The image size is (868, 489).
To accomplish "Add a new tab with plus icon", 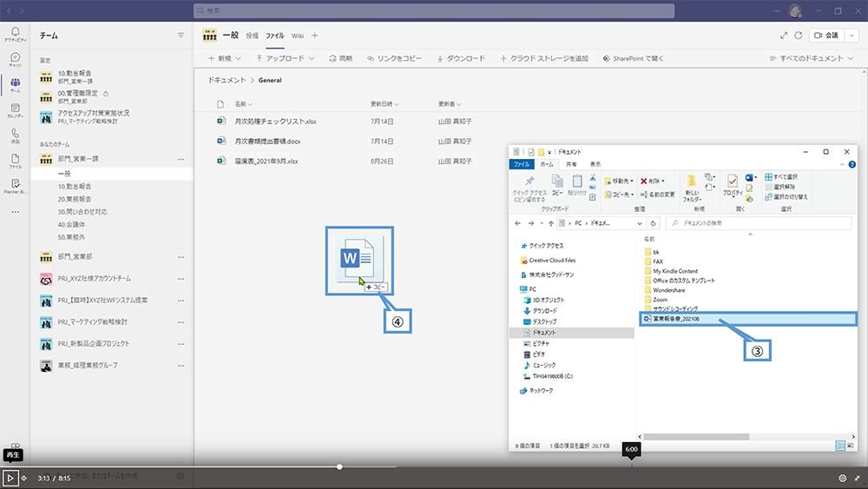I will (314, 36).
